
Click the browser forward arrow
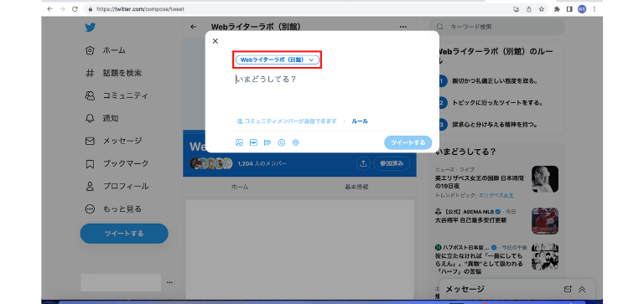[x=62, y=9]
